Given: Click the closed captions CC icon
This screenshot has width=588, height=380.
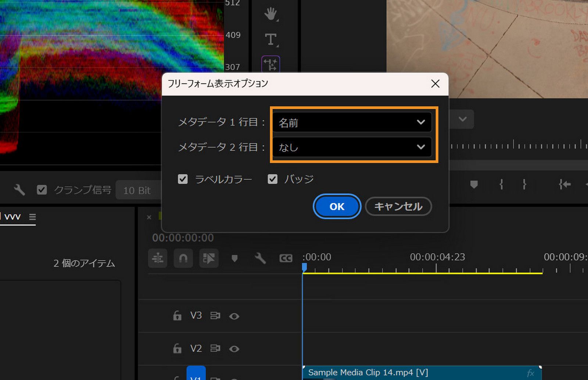Looking at the screenshot, I should (286, 259).
